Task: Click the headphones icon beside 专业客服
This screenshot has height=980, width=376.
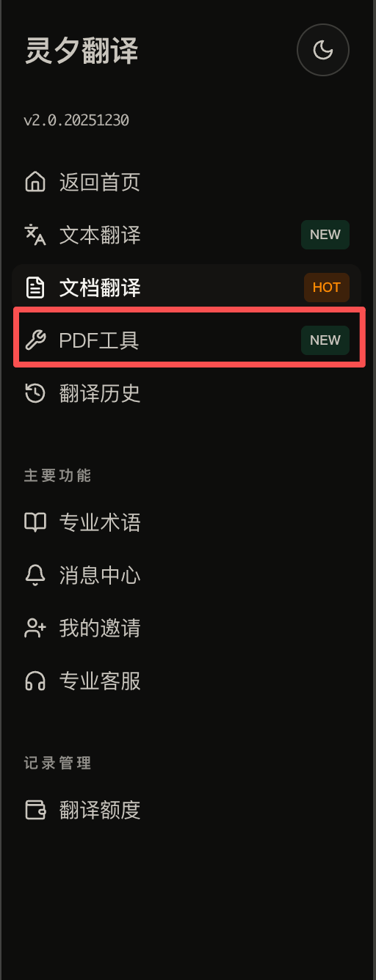Action: [x=35, y=681]
